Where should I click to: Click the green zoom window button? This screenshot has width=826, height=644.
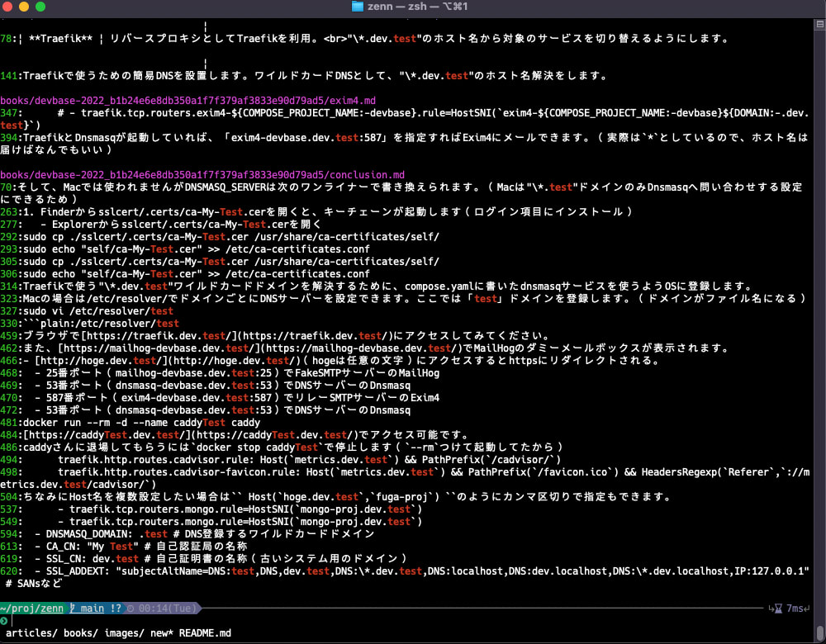tap(40, 7)
